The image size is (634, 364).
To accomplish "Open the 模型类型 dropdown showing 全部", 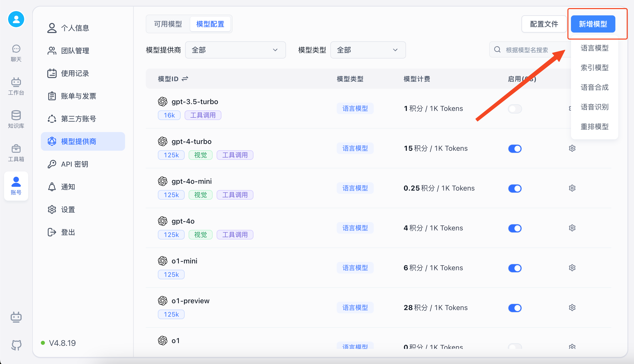I will [368, 50].
